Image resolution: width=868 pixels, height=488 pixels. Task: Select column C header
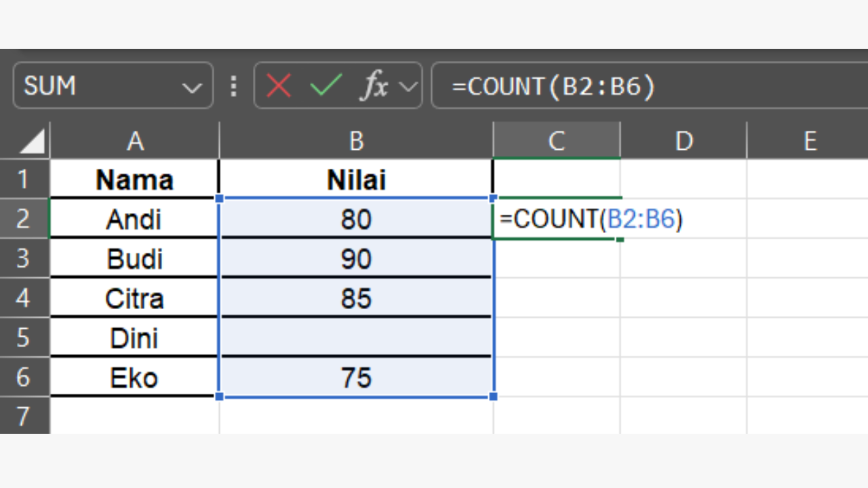point(556,140)
